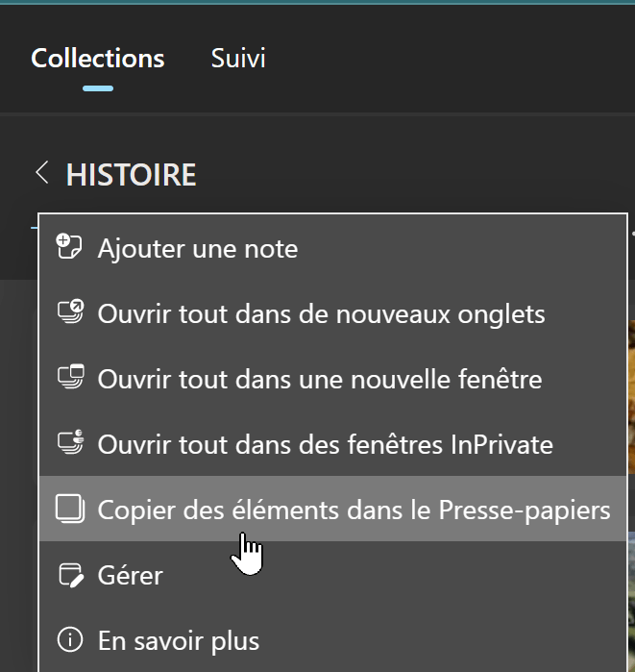Switch to the Collections tab
This screenshot has height=672, width=635.
(97, 59)
